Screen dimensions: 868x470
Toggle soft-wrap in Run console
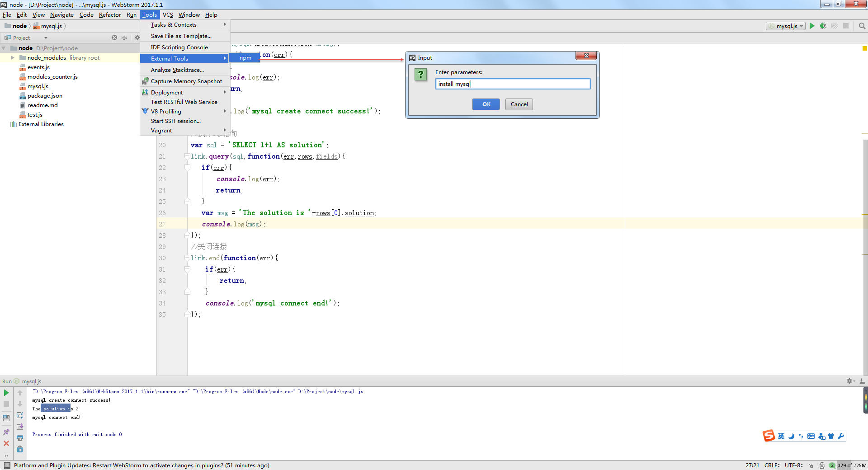(20, 416)
